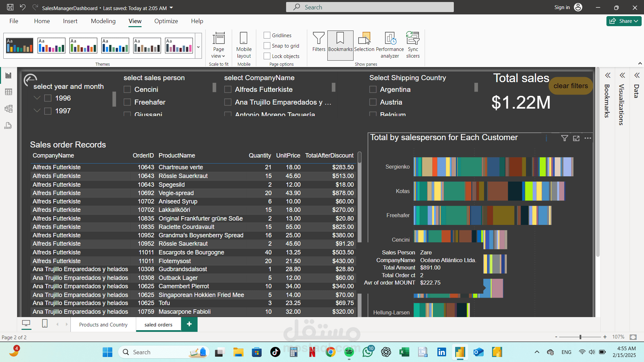Sort table by CompanyName column header
Screen dimensions: 644x362
point(53,156)
